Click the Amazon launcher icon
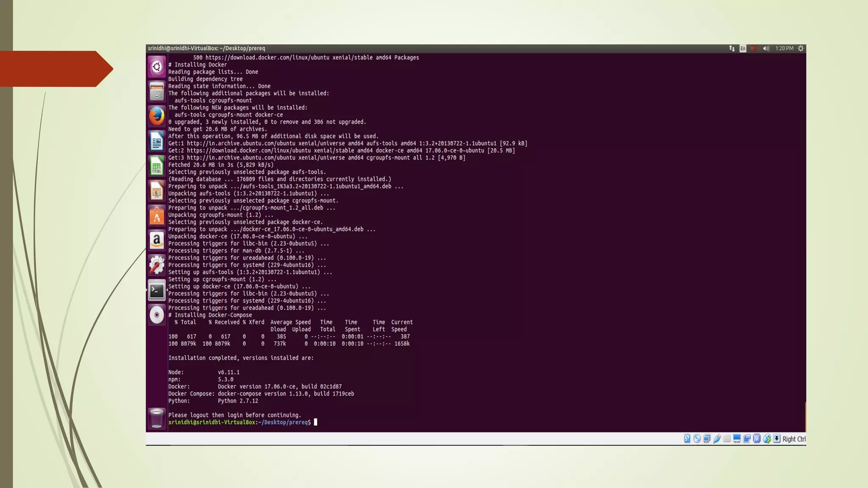 [157, 241]
